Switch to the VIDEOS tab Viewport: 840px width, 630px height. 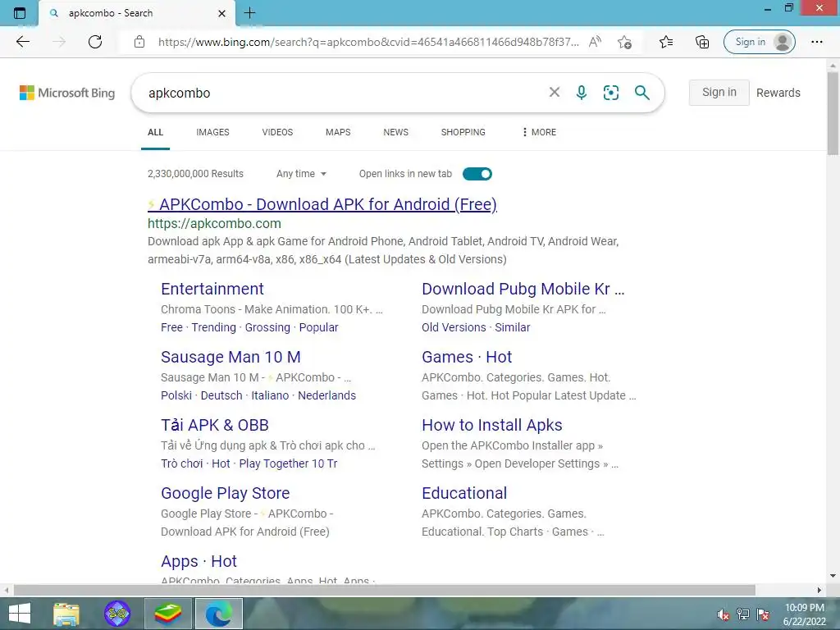pyautogui.click(x=277, y=132)
